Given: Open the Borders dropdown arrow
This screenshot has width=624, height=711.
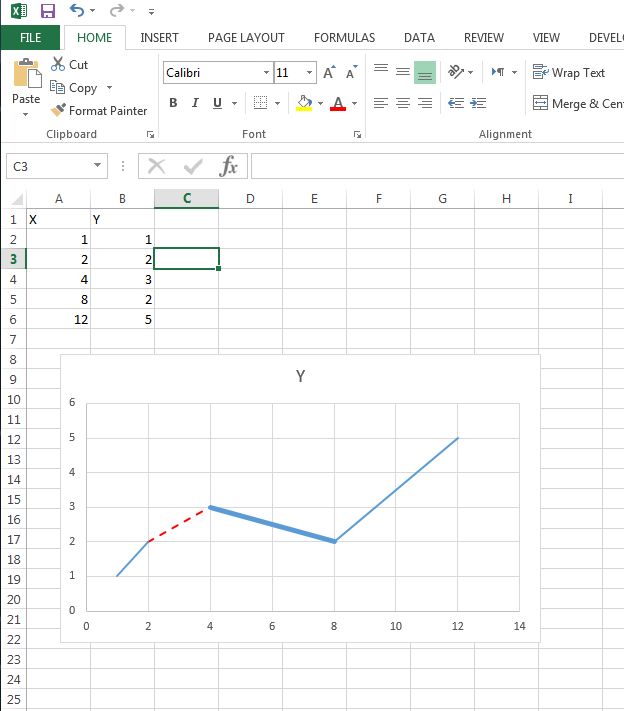Looking at the screenshot, I should 278,103.
